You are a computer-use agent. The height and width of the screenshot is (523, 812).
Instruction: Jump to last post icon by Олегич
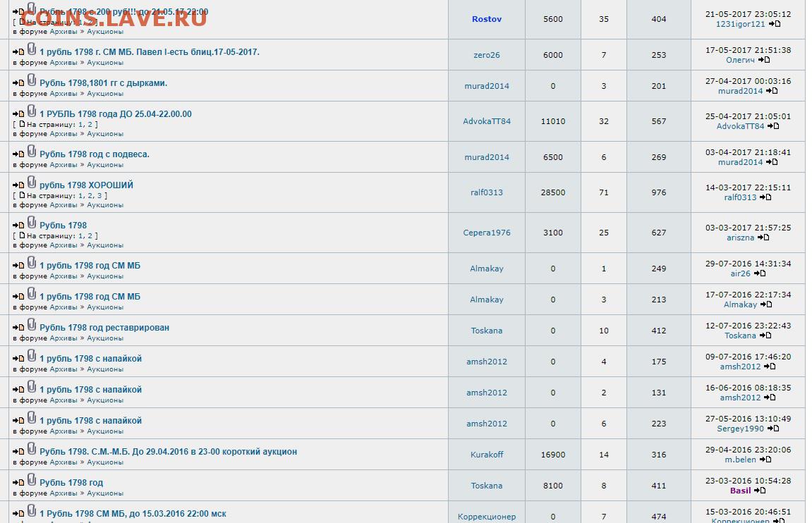point(764,60)
